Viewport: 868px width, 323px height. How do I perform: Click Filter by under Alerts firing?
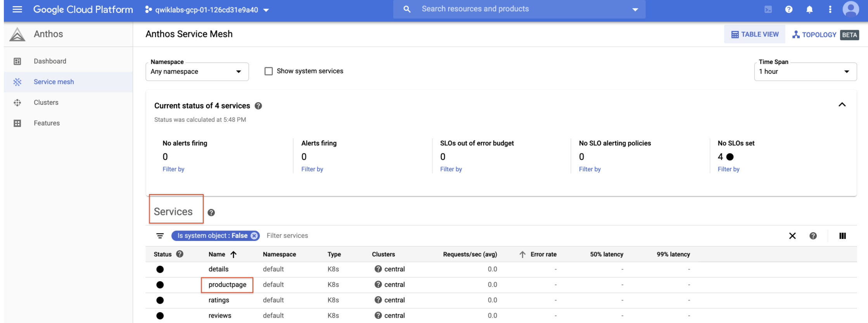pos(312,169)
